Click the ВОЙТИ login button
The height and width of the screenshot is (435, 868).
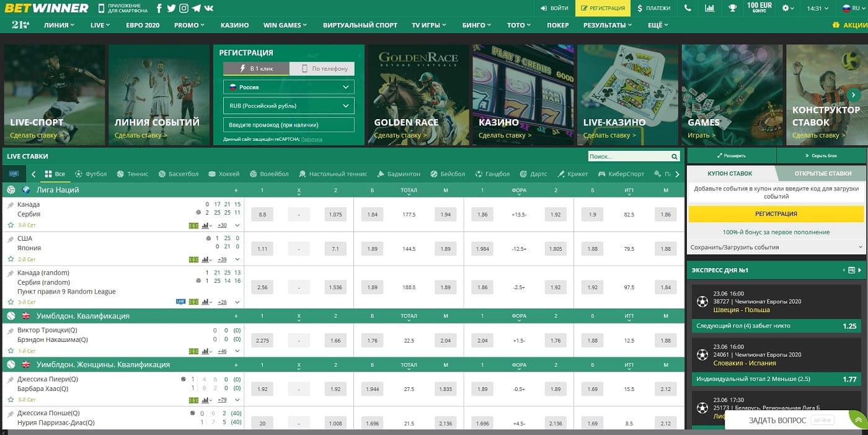(x=554, y=8)
